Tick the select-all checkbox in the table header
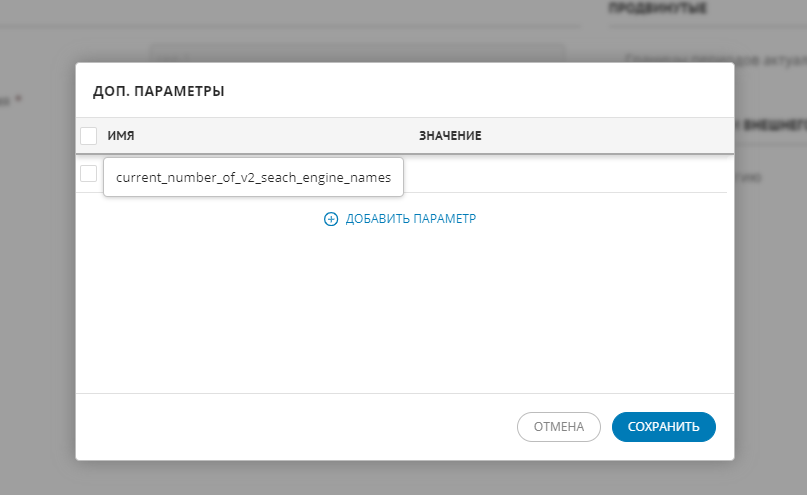 [88, 135]
